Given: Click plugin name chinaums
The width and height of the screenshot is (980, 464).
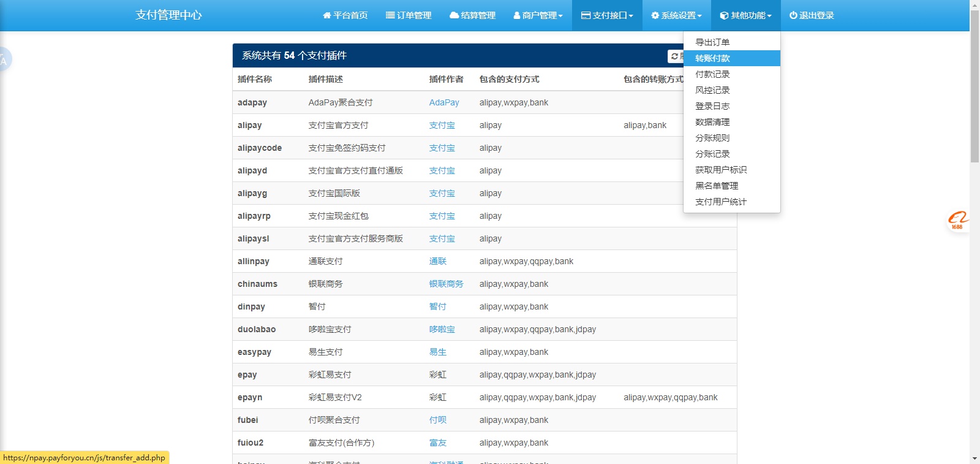Looking at the screenshot, I should [x=257, y=284].
